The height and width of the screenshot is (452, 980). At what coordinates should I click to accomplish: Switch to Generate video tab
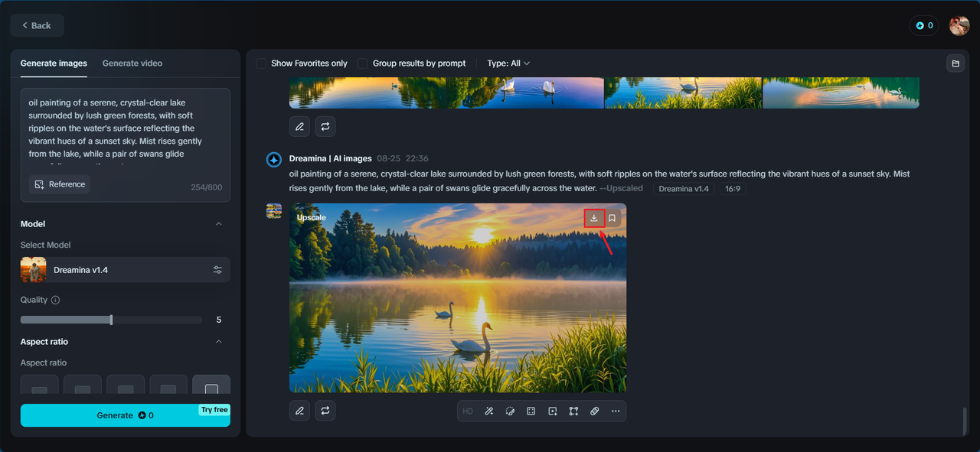pos(132,63)
